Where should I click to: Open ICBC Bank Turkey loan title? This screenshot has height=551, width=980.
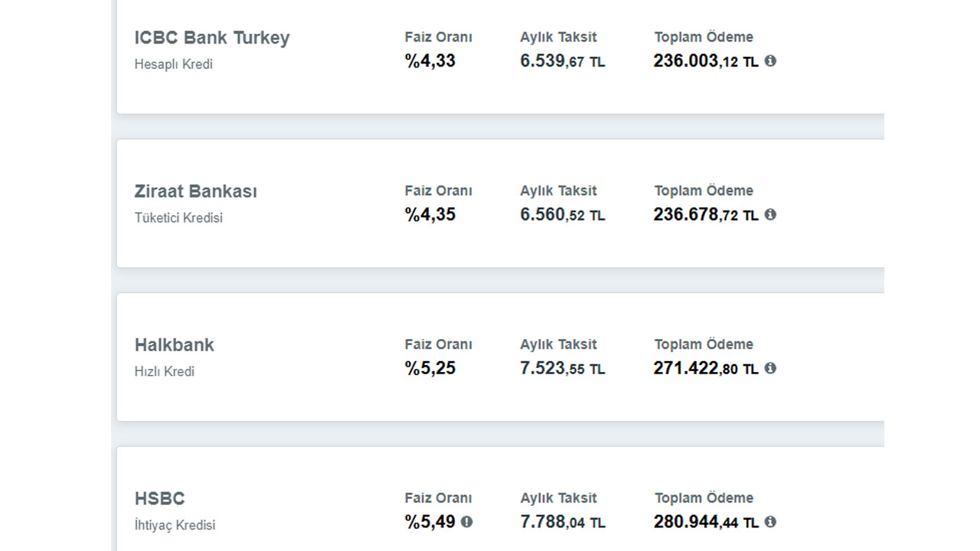click(x=212, y=37)
